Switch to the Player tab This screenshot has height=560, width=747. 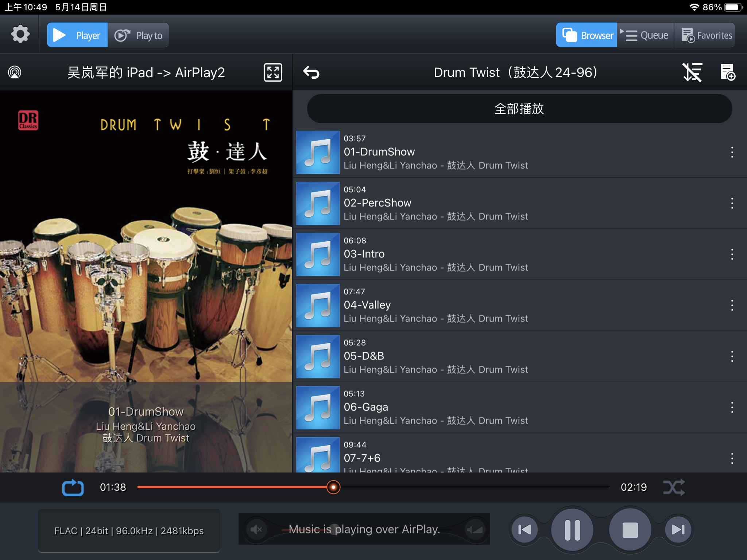77,35
